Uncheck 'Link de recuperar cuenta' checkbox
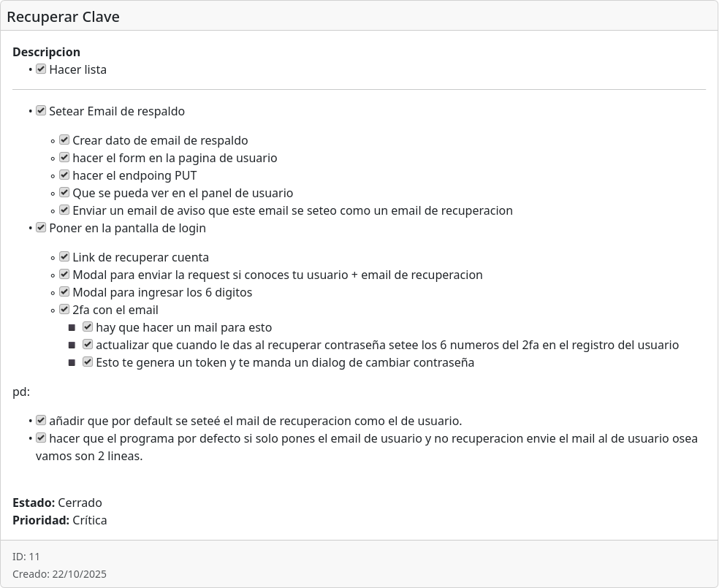The width and height of the screenshot is (719, 588). tap(65, 257)
